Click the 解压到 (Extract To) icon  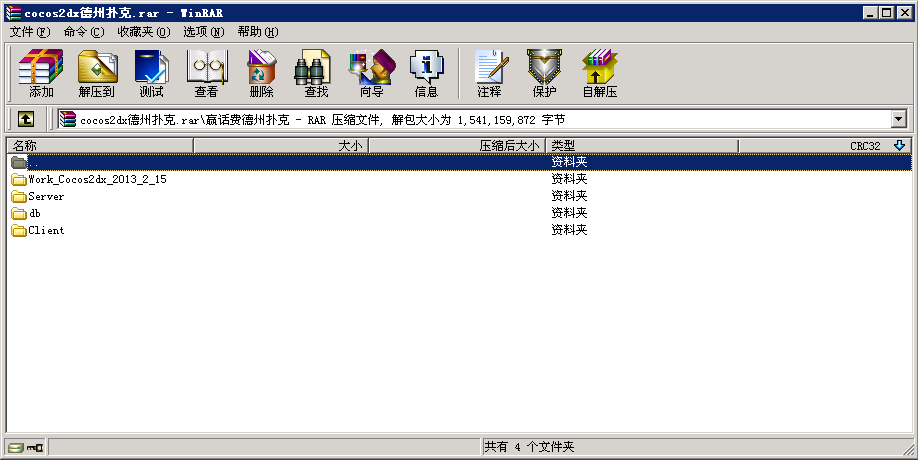(x=96, y=73)
